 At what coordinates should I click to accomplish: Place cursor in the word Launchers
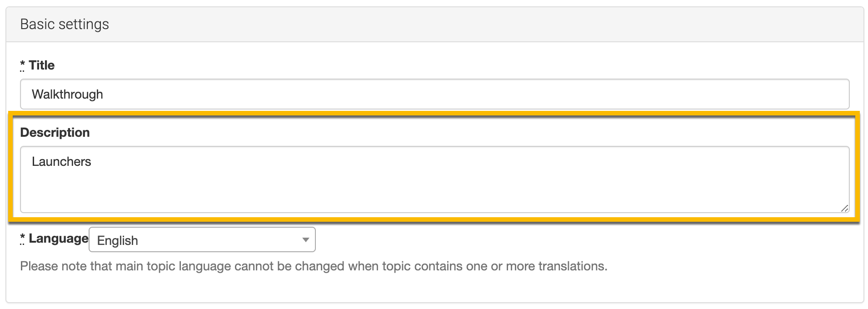coord(61,162)
